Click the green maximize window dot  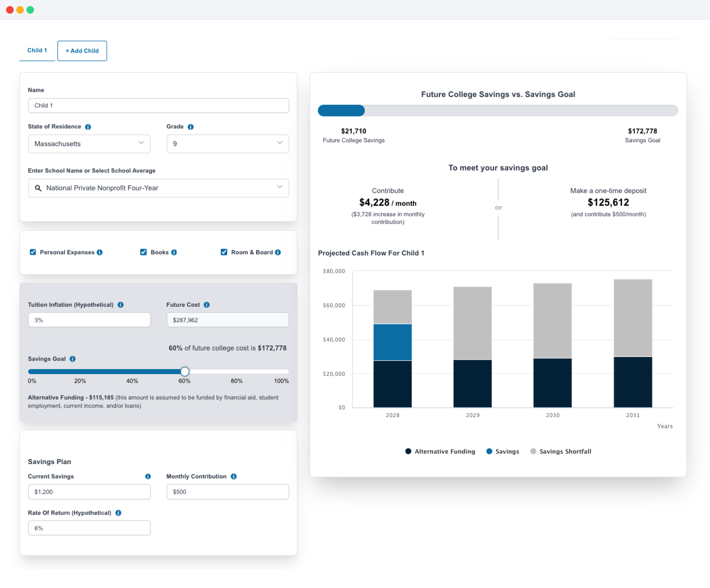pyautogui.click(x=30, y=10)
